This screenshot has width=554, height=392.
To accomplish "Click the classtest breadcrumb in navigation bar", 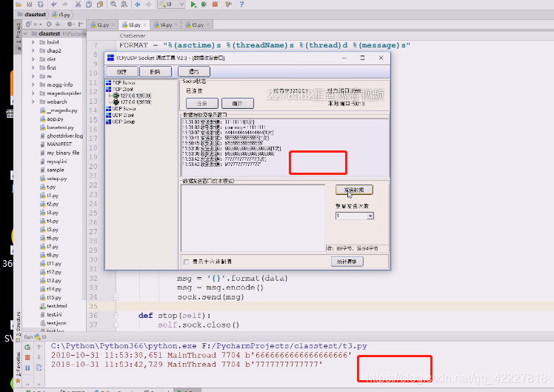I will click(32, 15).
